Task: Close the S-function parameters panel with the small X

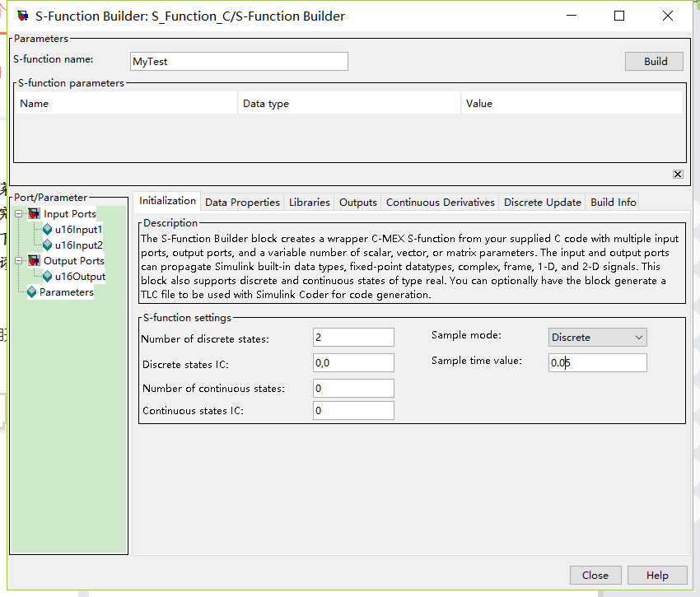Action: [x=678, y=174]
